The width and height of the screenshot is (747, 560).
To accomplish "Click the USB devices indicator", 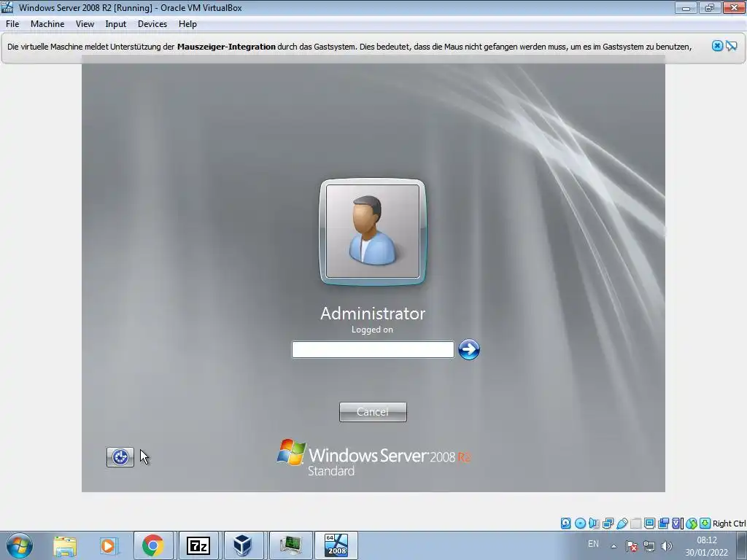I will click(x=622, y=524).
